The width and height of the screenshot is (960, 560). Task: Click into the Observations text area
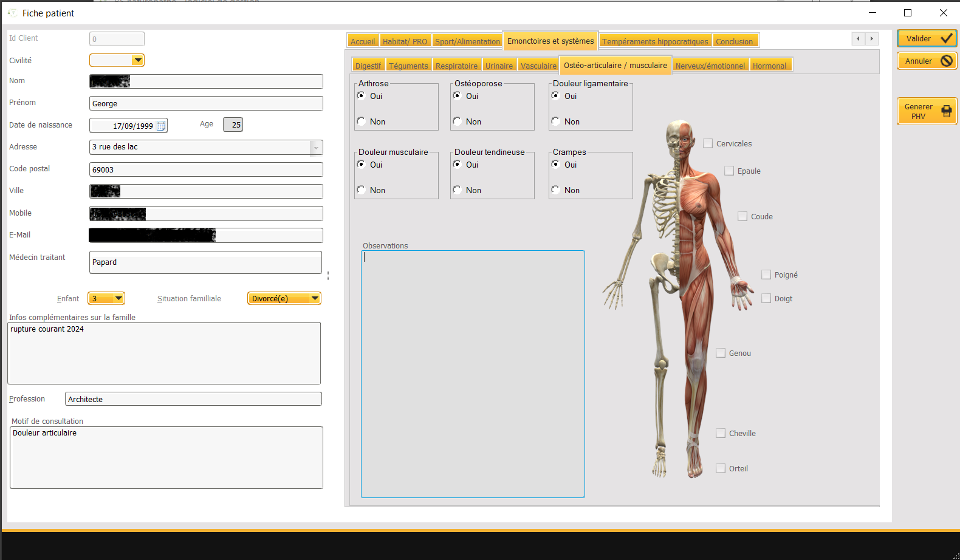click(x=473, y=374)
